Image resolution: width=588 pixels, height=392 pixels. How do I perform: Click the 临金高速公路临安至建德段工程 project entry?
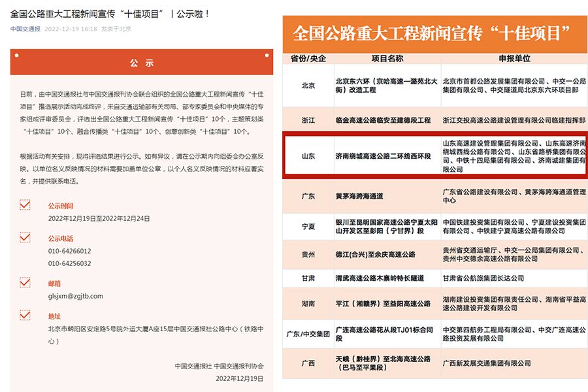tap(383, 120)
